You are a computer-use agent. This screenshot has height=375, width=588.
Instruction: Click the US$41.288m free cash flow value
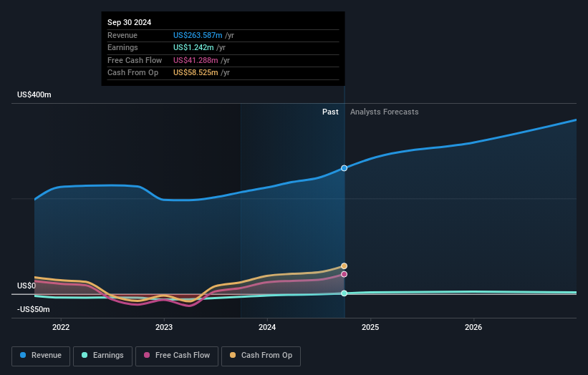pos(196,60)
